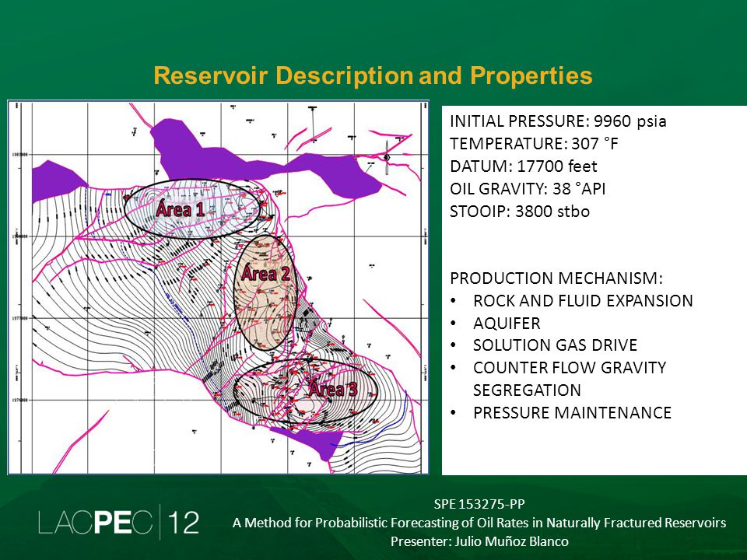Screen dimensions: 747x560
Task: Click the 'AQUIFER' bullet
Action: pos(507,324)
